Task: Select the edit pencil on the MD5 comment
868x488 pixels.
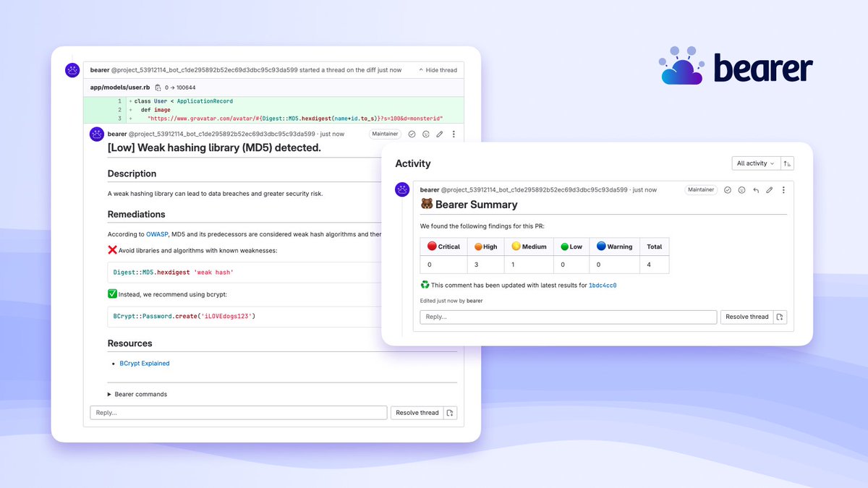Action: pyautogui.click(x=440, y=134)
